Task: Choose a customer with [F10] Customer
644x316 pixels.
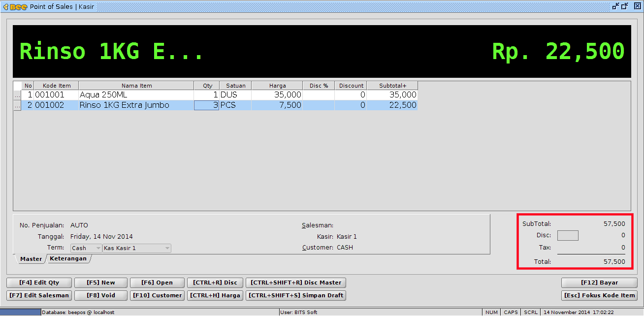Action: [157, 295]
